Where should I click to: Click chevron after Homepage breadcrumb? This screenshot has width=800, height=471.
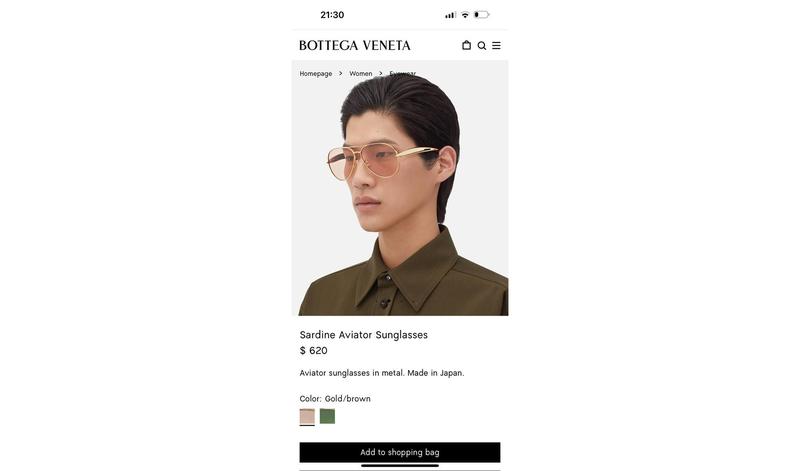pyautogui.click(x=340, y=73)
